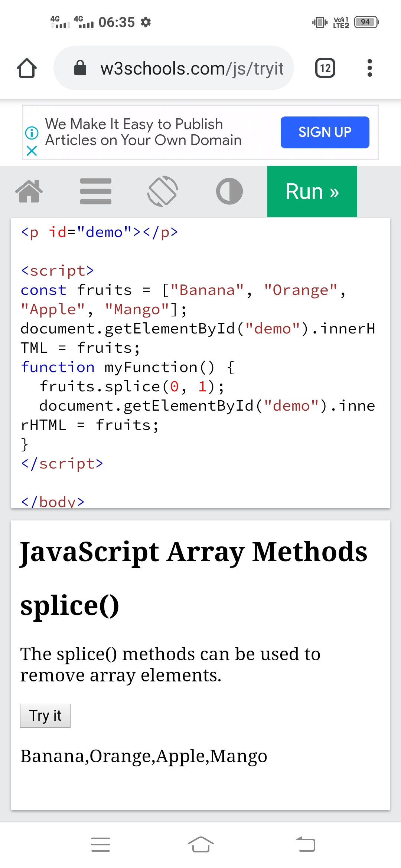Click the "Try it" result button
Viewport: 401px width, 868px height.
[45, 716]
